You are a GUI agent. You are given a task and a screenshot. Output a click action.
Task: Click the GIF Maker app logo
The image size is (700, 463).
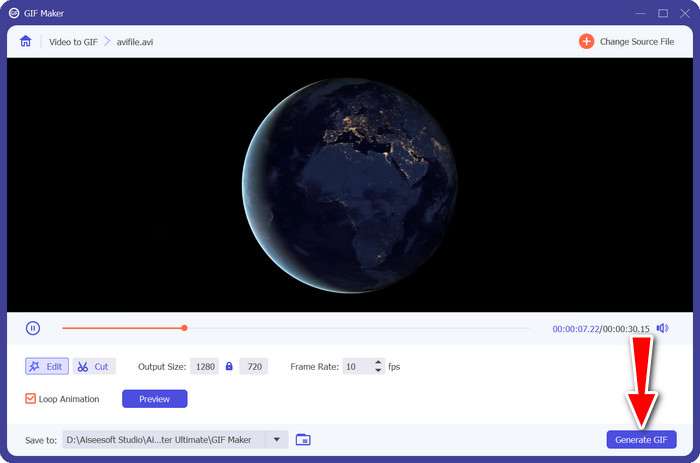pyautogui.click(x=14, y=13)
